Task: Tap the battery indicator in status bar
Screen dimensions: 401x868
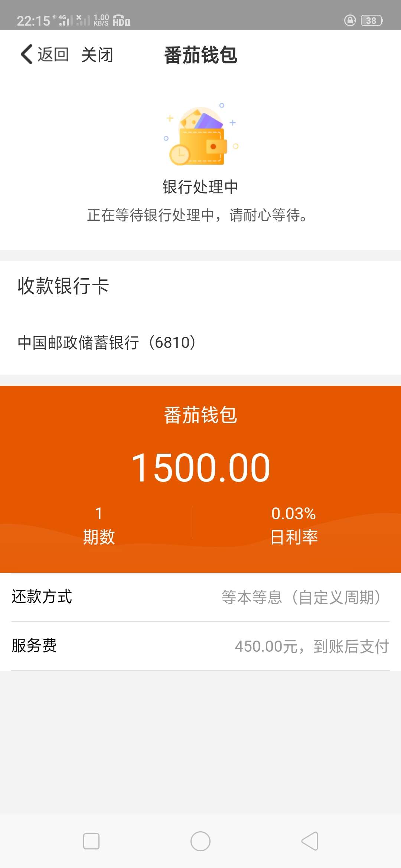Action: (x=372, y=20)
